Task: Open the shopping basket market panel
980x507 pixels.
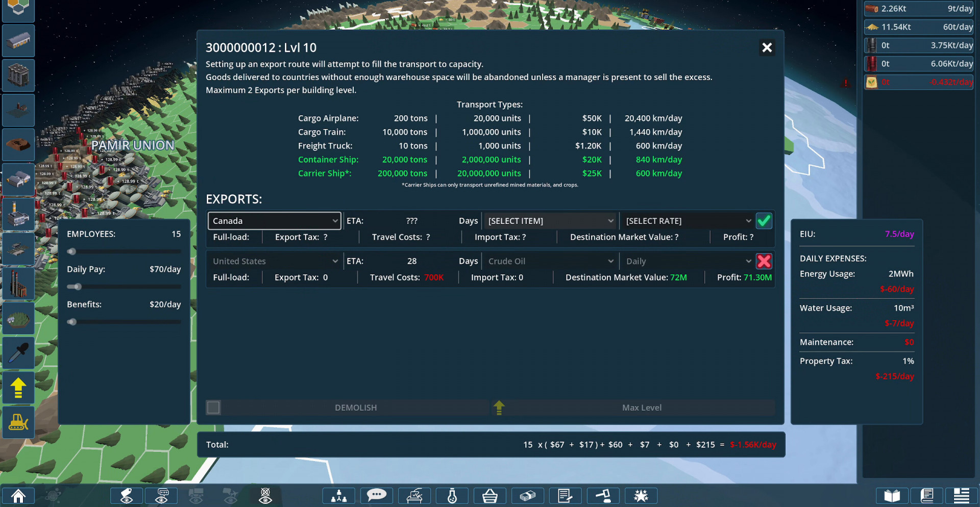Action: tap(490, 496)
